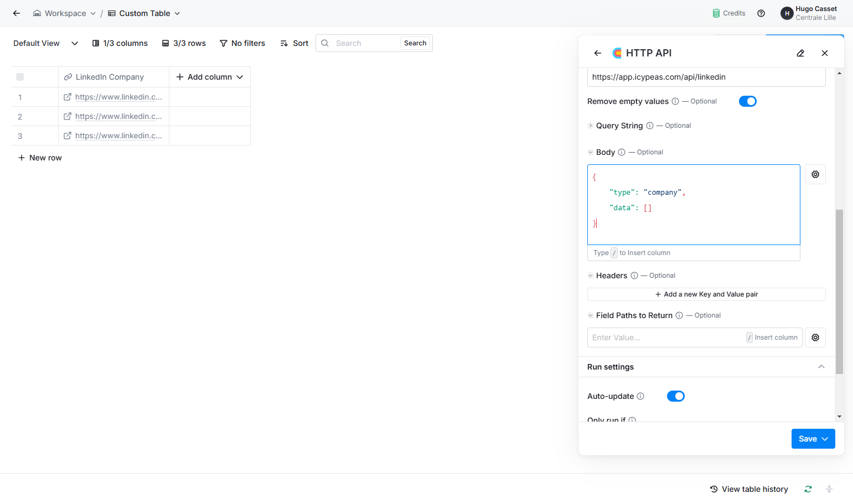Screen dimensions: 853x504
Task: Click the edit pencil icon in HTTP API panel
Action: [x=800, y=53]
